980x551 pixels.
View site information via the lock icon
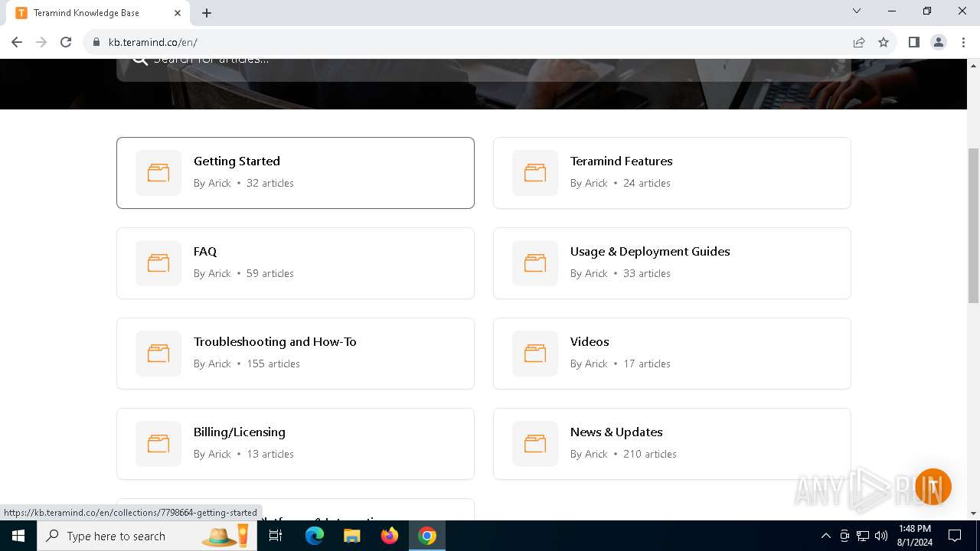pyautogui.click(x=96, y=42)
